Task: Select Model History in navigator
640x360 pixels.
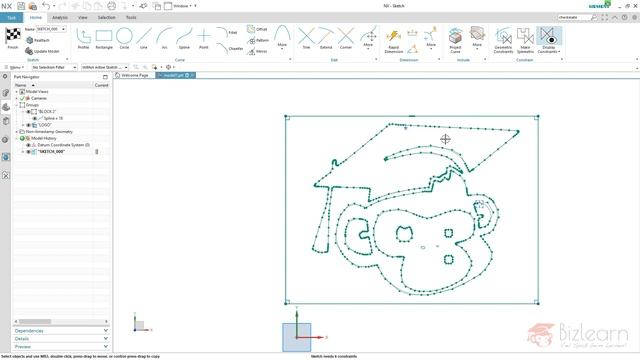Action: point(44,138)
